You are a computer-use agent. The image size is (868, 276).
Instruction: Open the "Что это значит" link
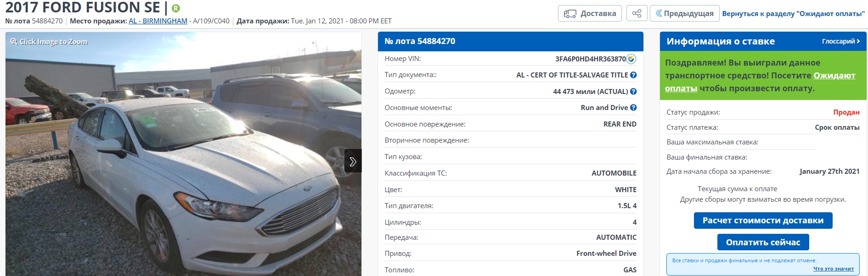click(834, 269)
